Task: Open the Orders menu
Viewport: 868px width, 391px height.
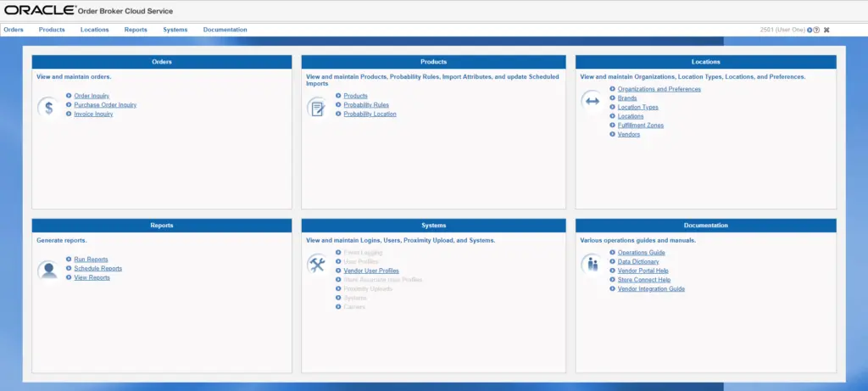Action: 14,30
